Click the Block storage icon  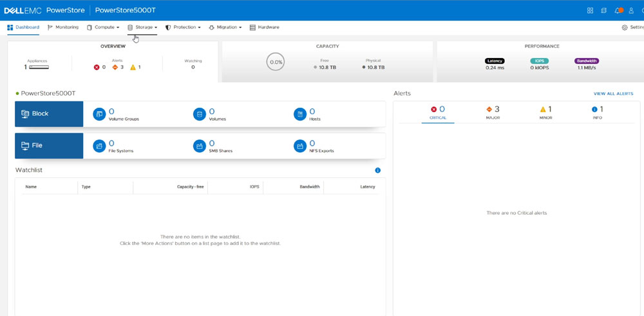coord(25,114)
